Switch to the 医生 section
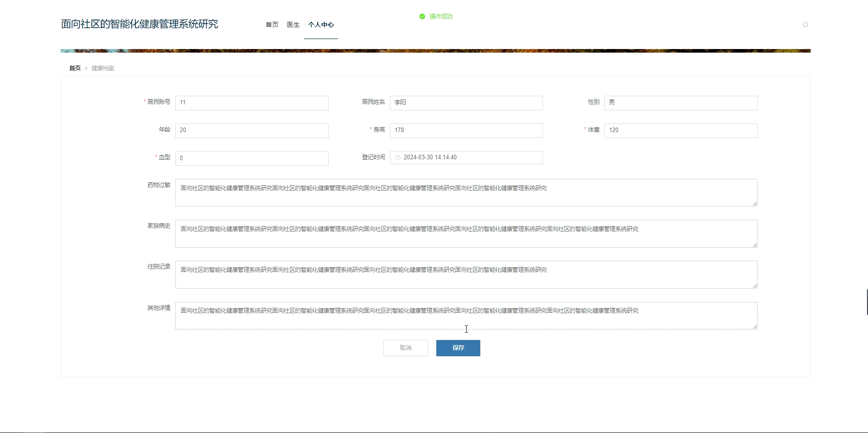Viewport: 868px width, 433px height. [x=293, y=25]
